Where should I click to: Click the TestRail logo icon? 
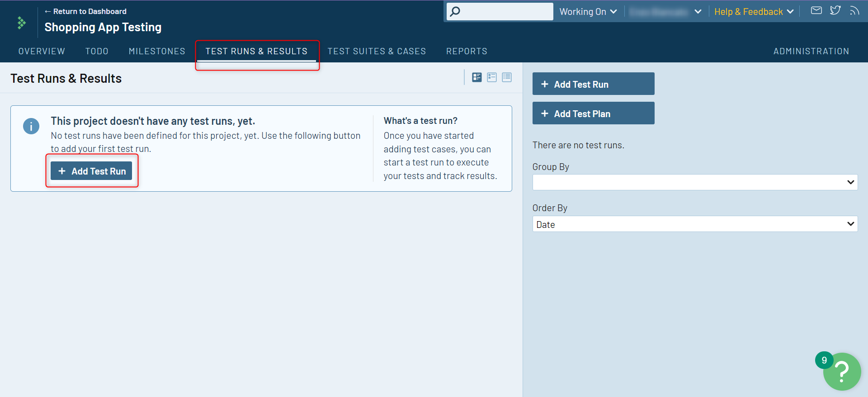pyautogui.click(x=21, y=23)
